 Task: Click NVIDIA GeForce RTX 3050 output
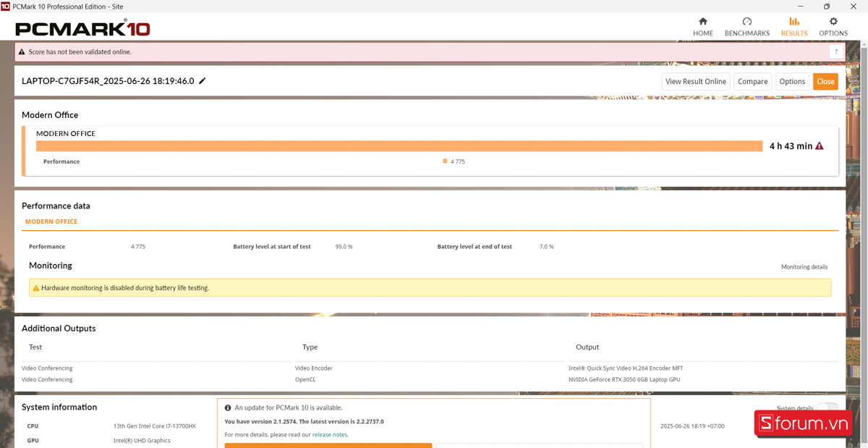[x=624, y=379]
